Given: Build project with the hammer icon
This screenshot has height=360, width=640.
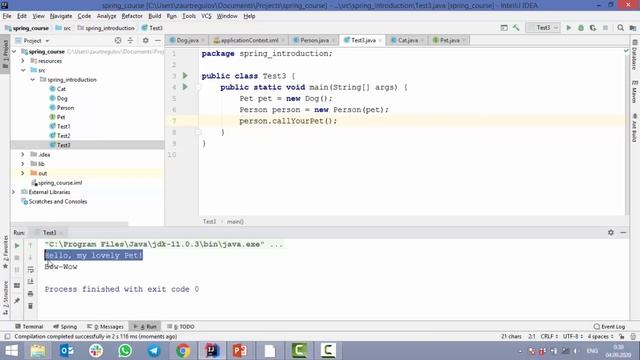Looking at the screenshot, I should point(516,28).
